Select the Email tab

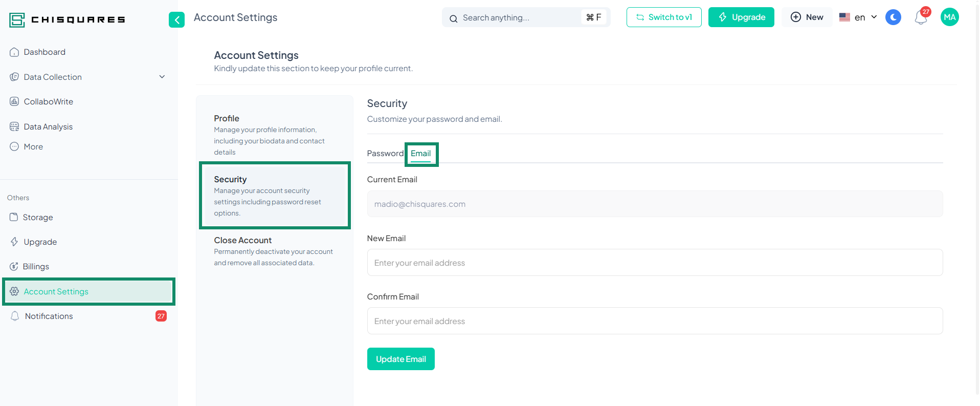pos(421,154)
